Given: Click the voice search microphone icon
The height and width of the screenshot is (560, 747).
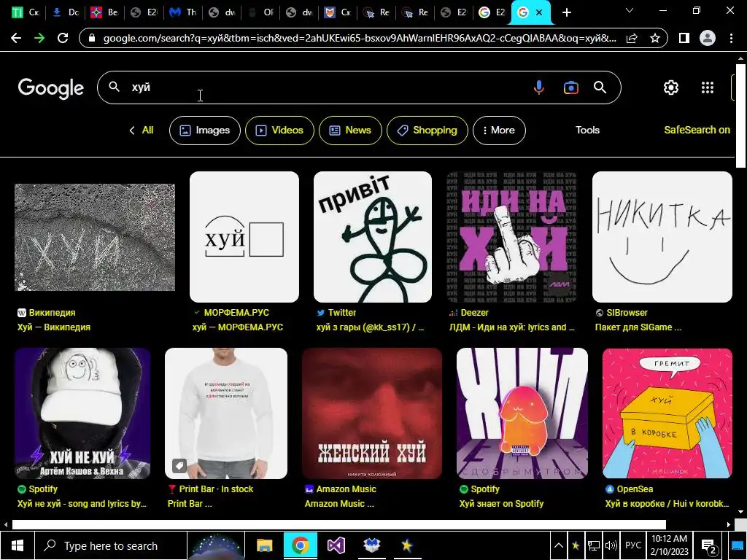Looking at the screenshot, I should click(x=539, y=87).
